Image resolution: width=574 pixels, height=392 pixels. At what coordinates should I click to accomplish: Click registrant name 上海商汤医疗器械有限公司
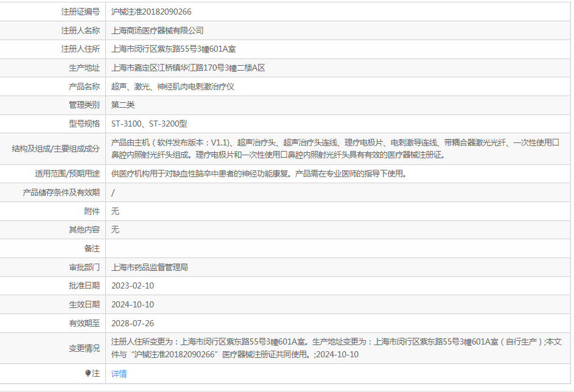[x=158, y=31]
